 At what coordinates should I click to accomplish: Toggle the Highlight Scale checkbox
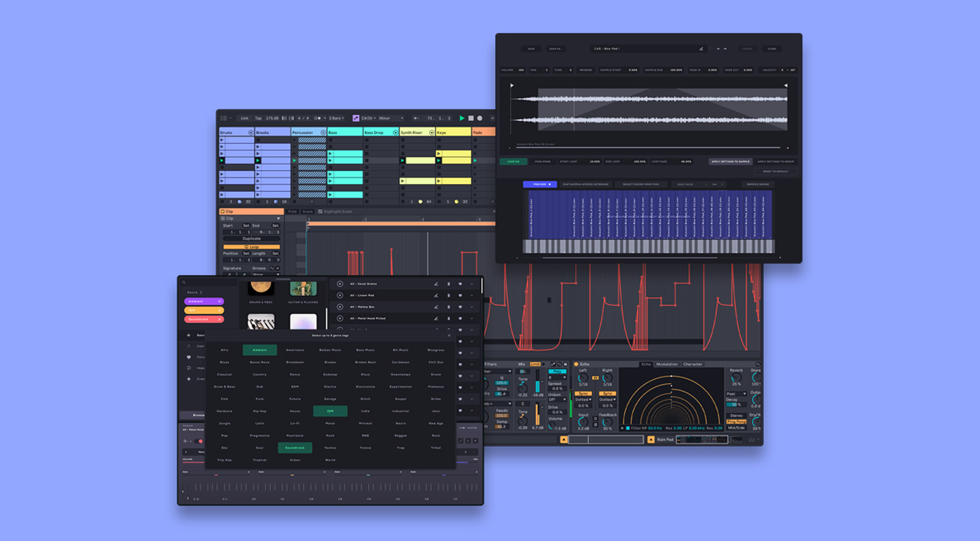pos(320,211)
